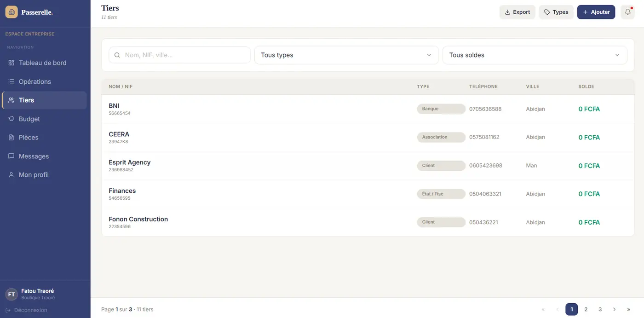Jump to first page arrow
The image size is (644, 318).
point(543,310)
